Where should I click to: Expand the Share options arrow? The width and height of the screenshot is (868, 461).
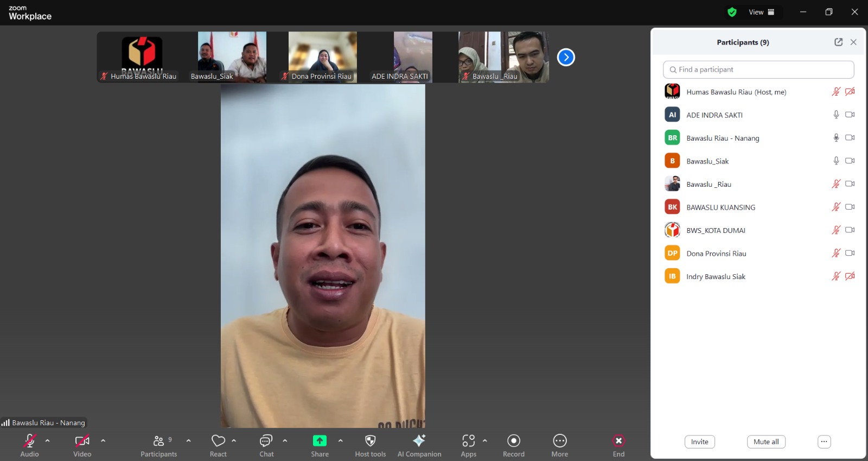[341, 441]
